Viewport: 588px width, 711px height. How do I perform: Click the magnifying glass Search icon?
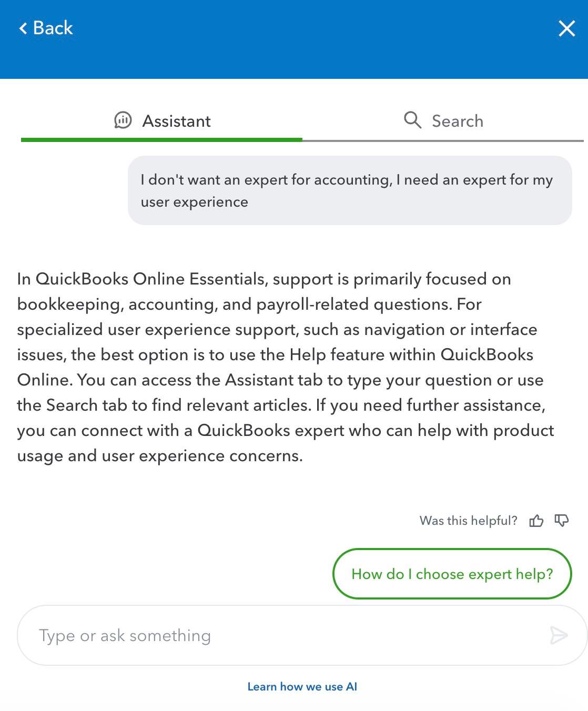pos(412,120)
